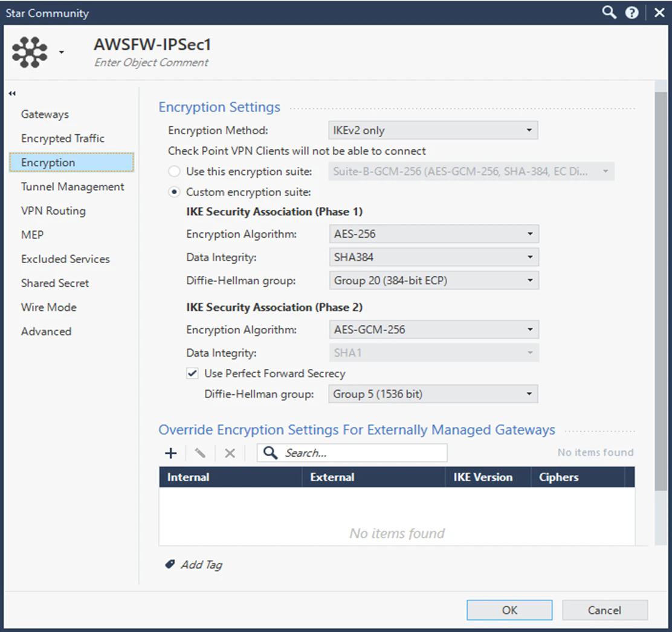This screenshot has height=632, width=672.
Task: Open Advanced page
Action: click(x=47, y=331)
